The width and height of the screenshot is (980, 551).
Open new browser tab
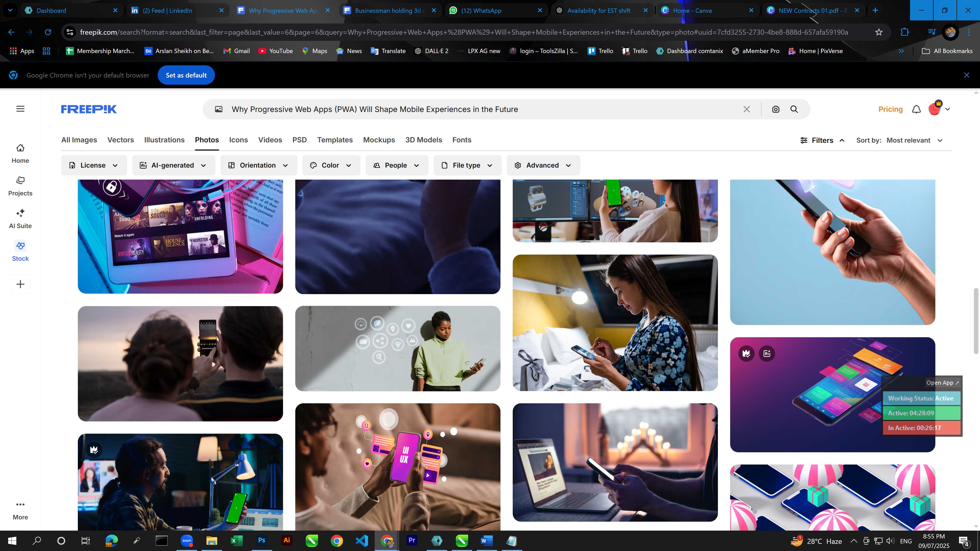pyautogui.click(x=875, y=10)
